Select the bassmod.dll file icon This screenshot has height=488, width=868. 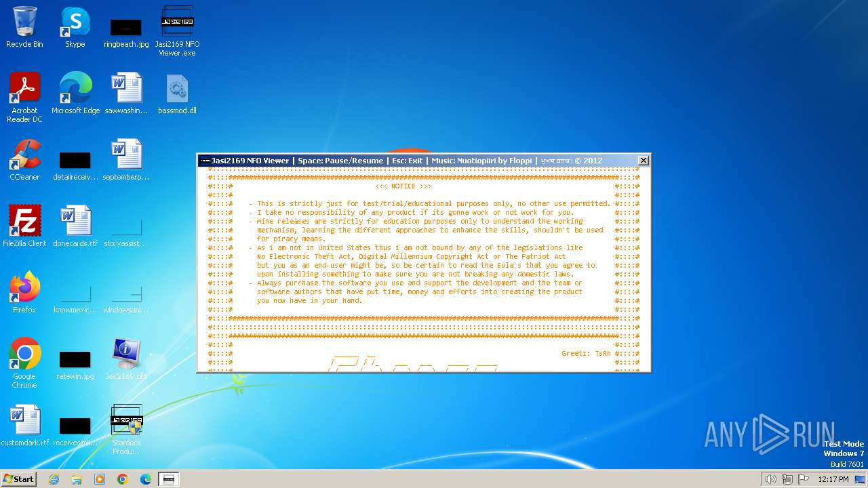coord(178,94)
